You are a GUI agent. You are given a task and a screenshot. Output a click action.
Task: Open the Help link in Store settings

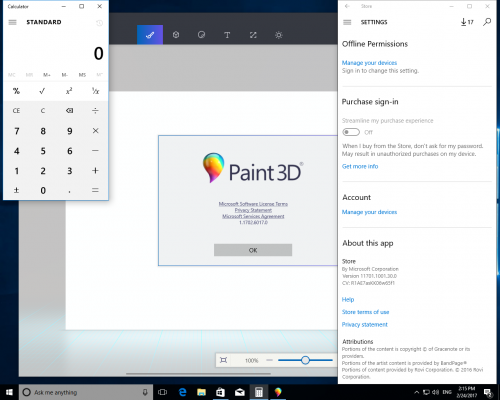pos(348,299)
